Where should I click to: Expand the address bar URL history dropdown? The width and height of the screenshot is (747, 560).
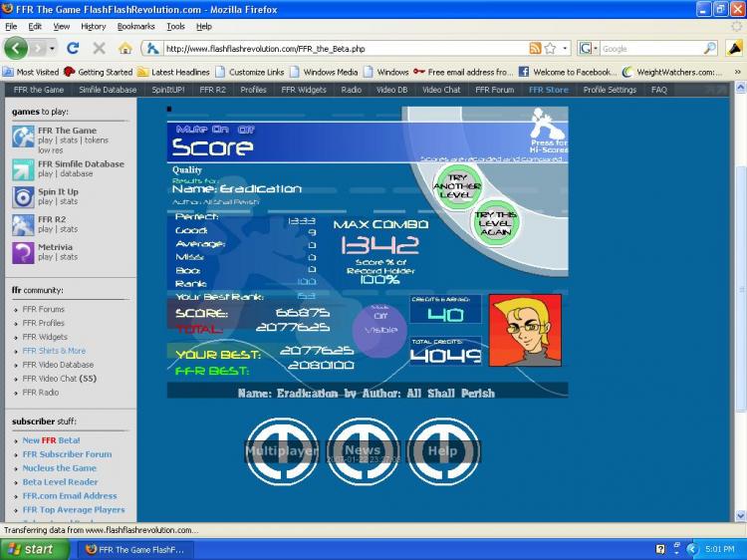click(565, 48)
